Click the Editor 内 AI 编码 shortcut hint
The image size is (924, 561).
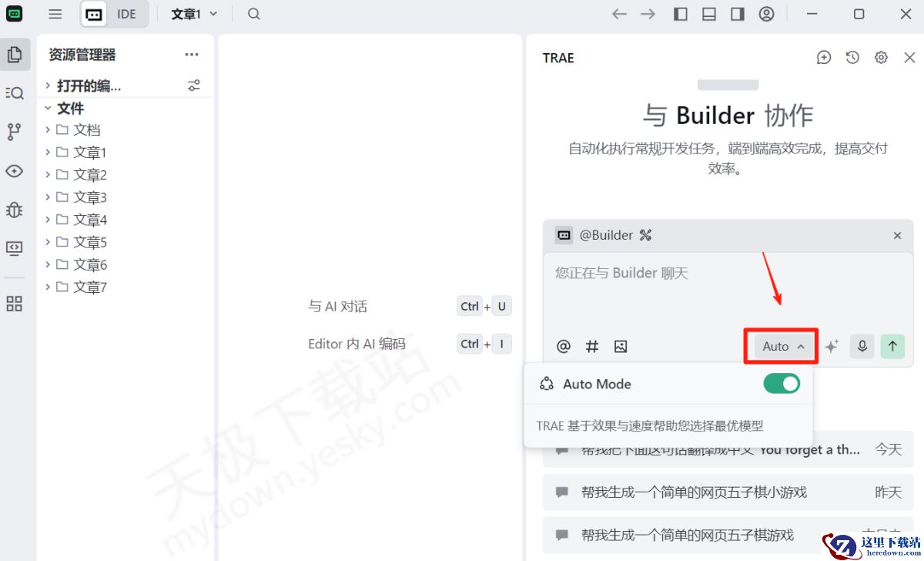pos(410,344)
